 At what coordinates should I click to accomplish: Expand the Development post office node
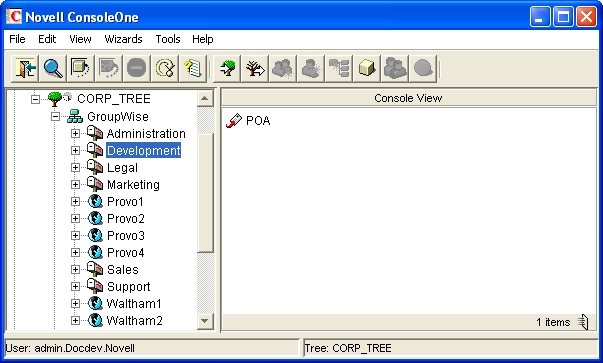pos(75,150)
